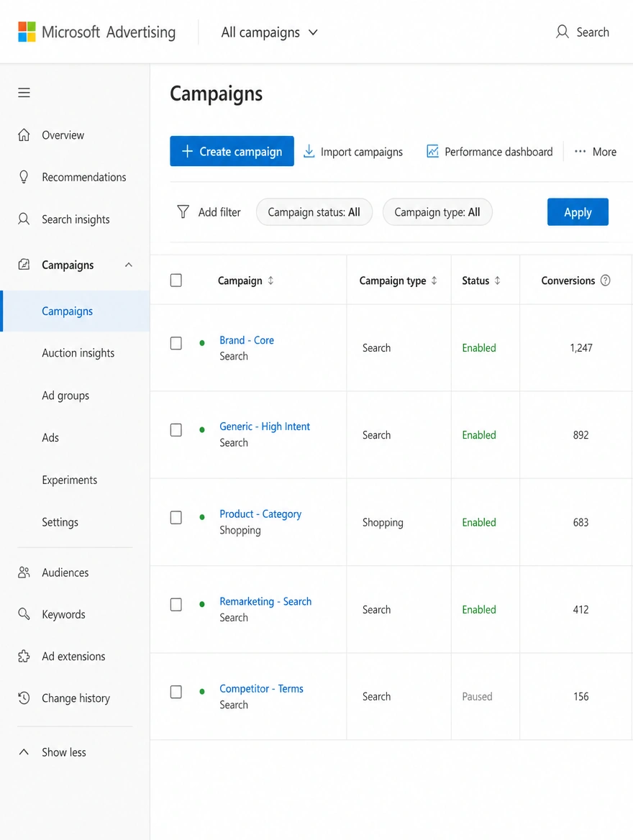Viewport: 633px width, 840px height.
Task: Open More actions menu
Action: coord(596,152)
